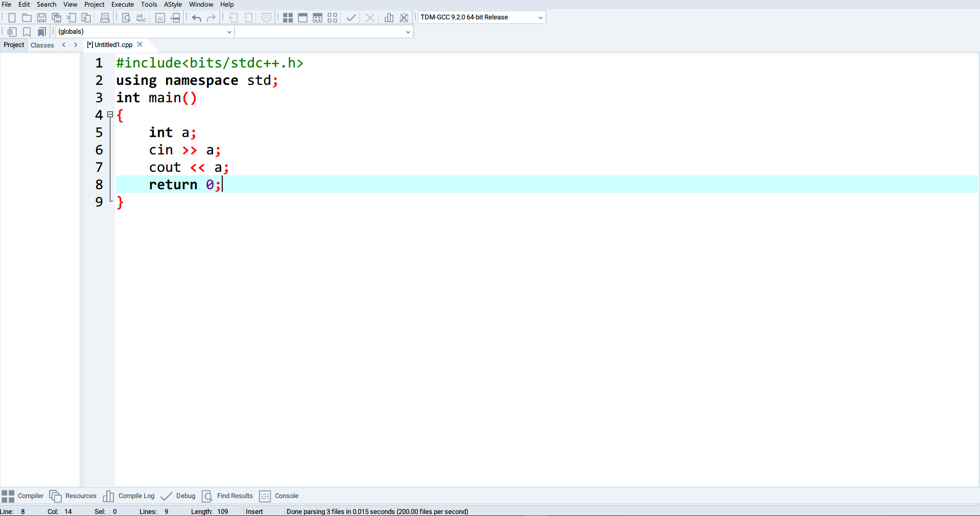Open the Execute menu
The width and height of the screenshot is (980, 516).
click(123, 5)
